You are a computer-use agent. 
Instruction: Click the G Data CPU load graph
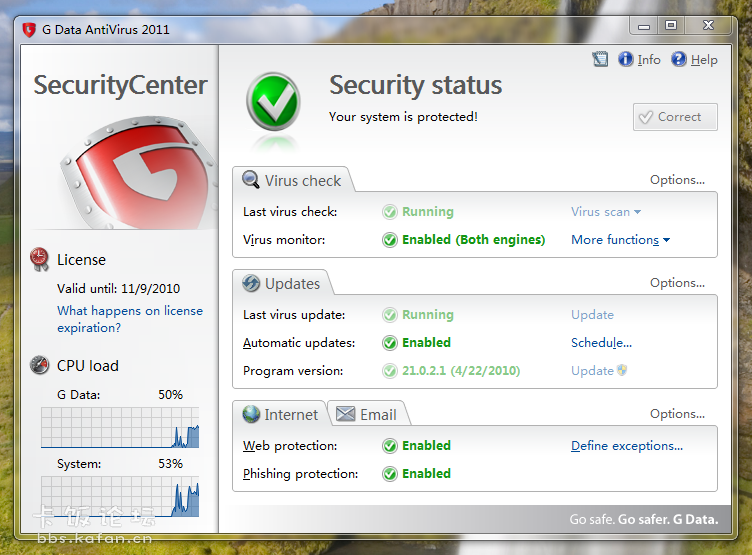pos(120,426)
